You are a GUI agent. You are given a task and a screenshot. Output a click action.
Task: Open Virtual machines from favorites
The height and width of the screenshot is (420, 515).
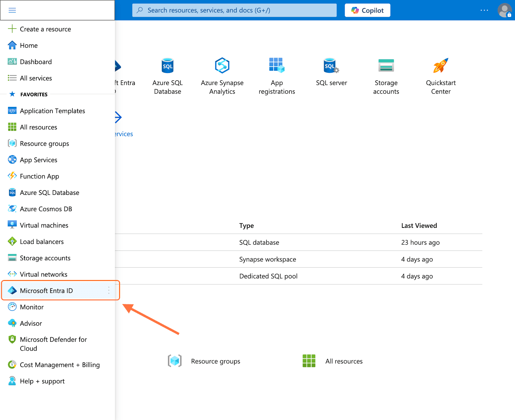pos(44,225)
